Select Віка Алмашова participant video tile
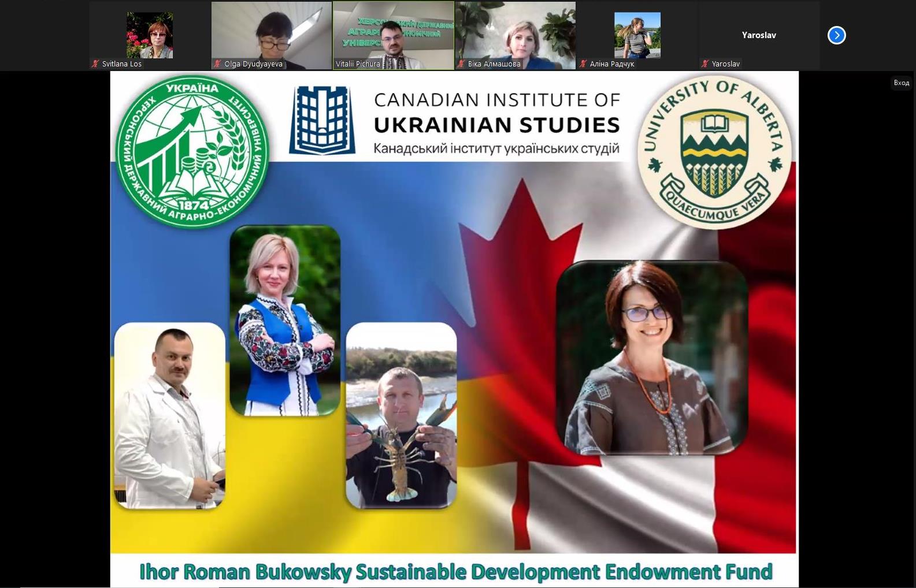The height and width of the screenshot is (588, 916). click(515, 35)
